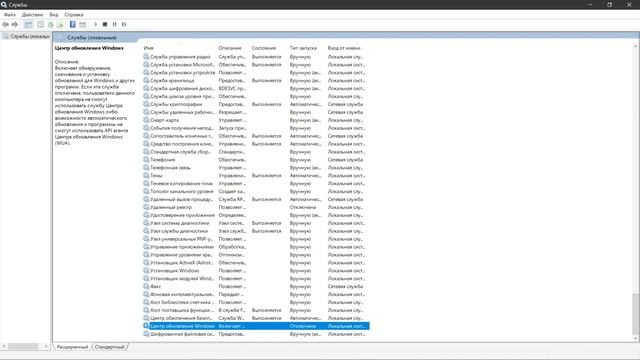
Task: Stop the service with Stop icon
Action: point(105,24)
